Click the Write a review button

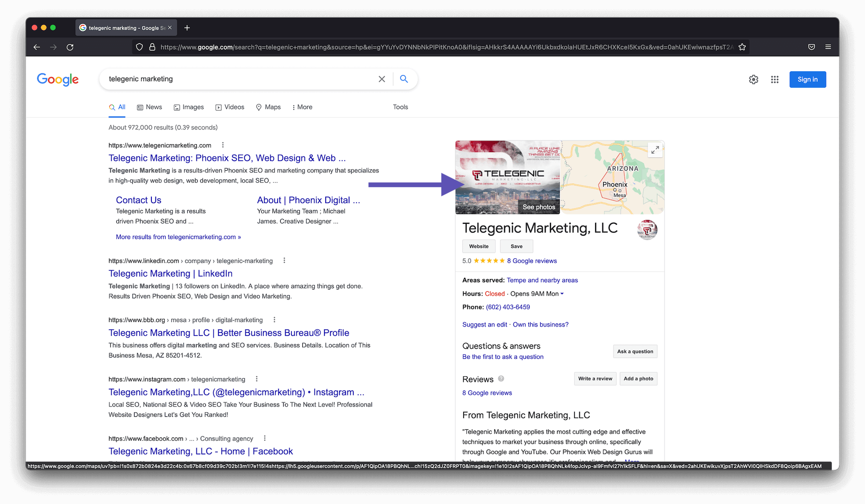pos(595,378)
